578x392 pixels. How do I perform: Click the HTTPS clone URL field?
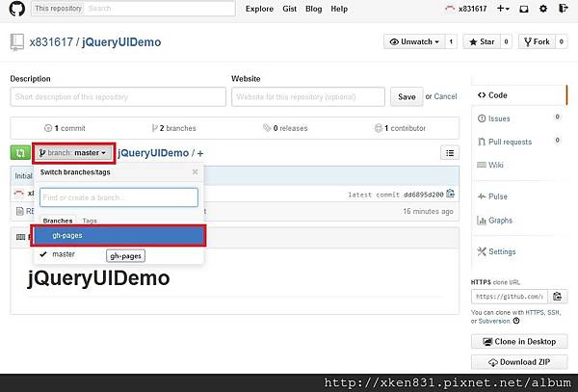pyautogui.click(x=510, y=297)
